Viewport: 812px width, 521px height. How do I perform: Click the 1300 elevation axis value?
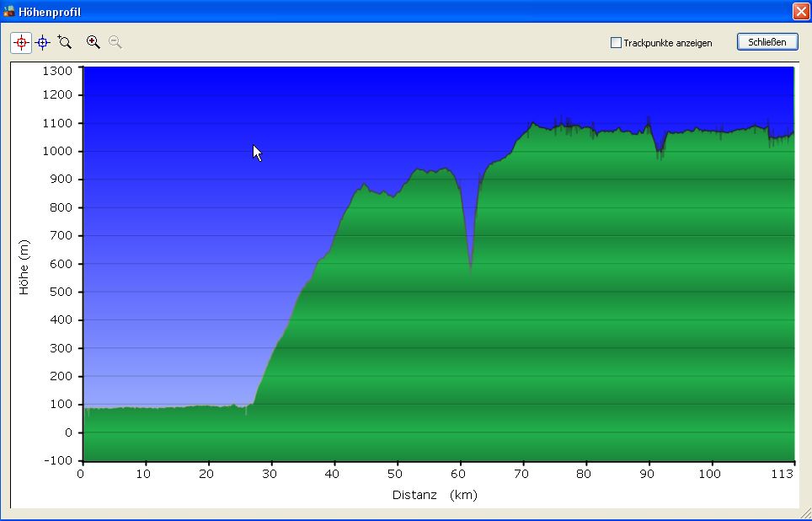click(57, 71)
